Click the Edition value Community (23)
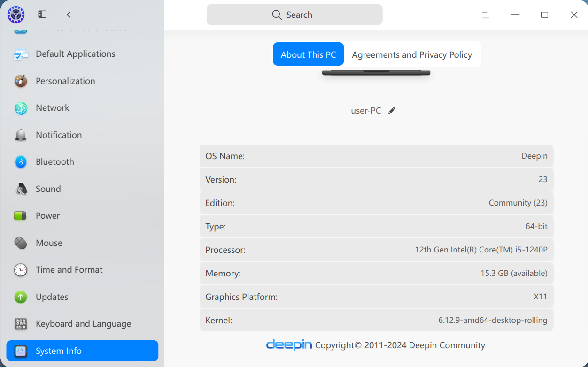This screenshot has width=588, height=367. pos(518,203)
